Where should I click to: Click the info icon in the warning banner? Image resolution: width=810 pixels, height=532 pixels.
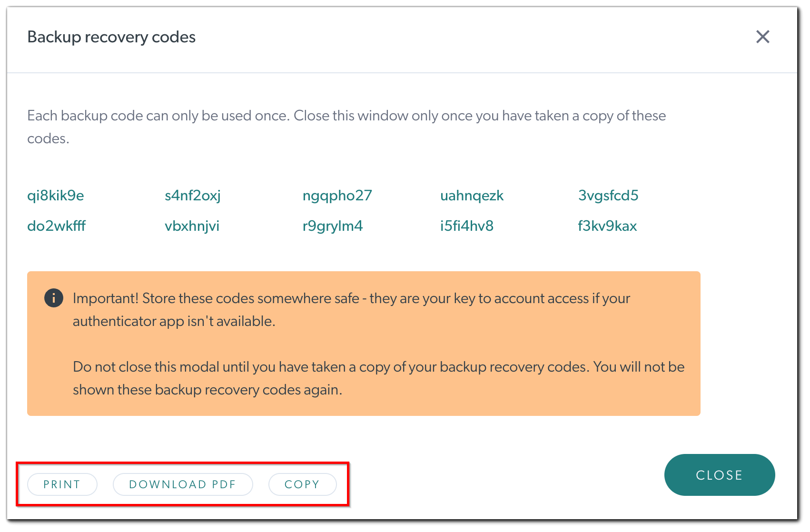[54, 298]
